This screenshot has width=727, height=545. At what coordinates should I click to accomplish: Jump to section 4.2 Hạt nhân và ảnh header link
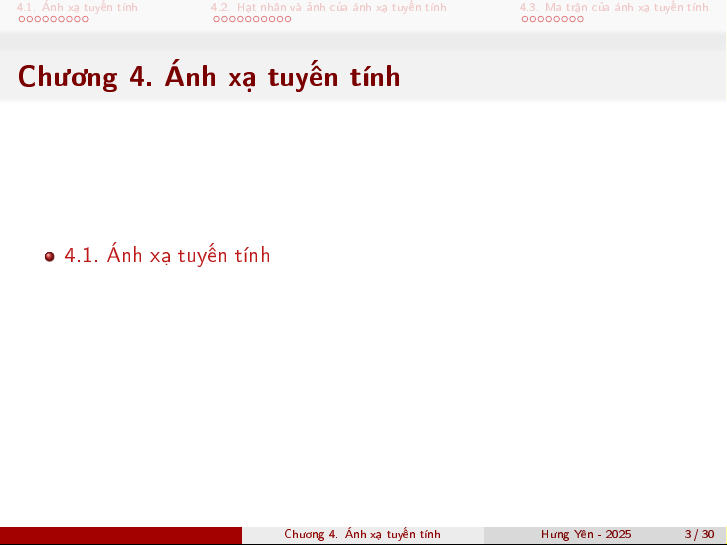(328, 7)
